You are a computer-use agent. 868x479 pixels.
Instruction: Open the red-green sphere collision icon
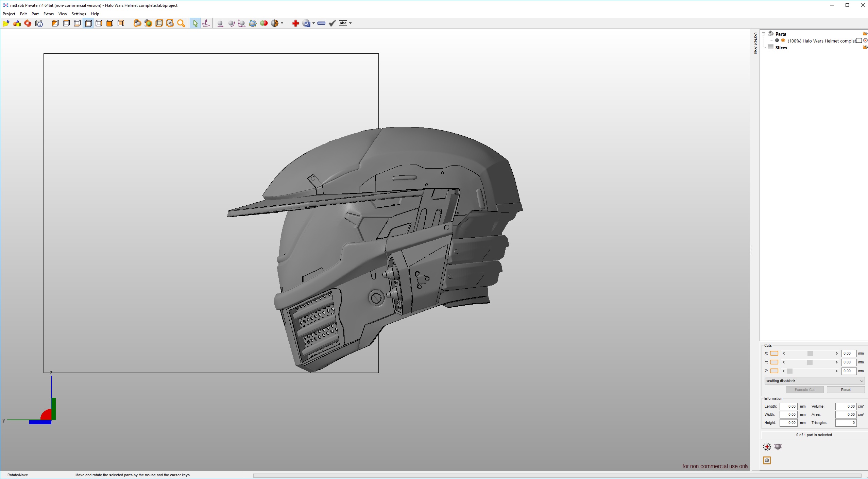(x=264, y=23)
